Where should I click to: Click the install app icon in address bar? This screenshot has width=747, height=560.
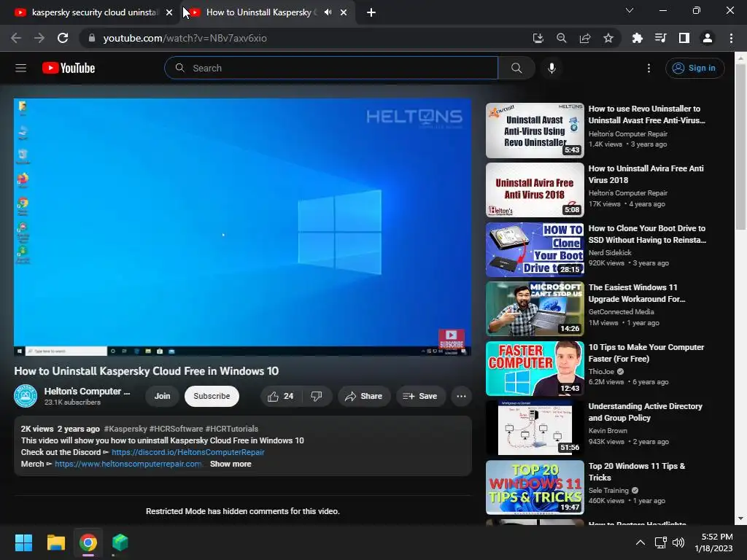coord(538,38)
